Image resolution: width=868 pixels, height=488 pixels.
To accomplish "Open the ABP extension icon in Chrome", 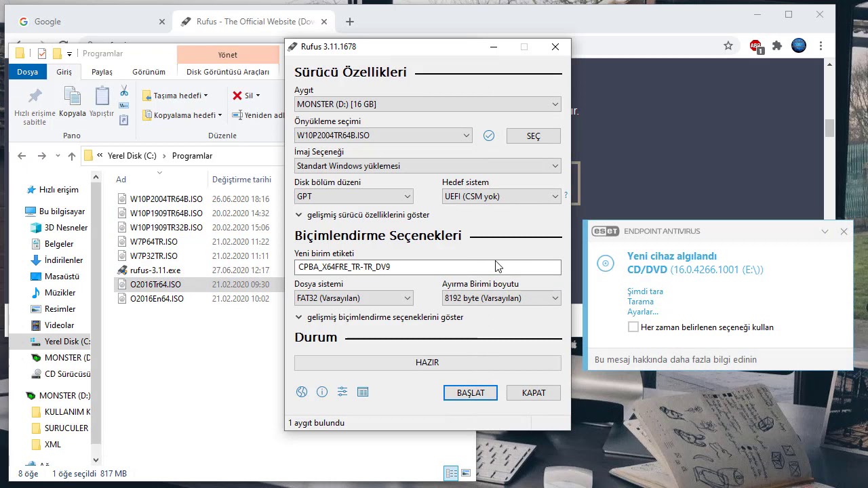I will tap(756, 46).
